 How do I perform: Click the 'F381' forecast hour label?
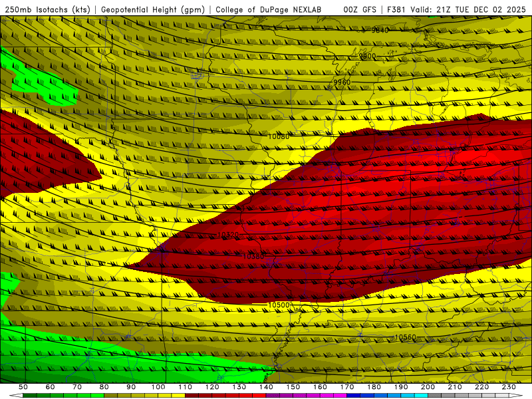(x=397, y=10)
